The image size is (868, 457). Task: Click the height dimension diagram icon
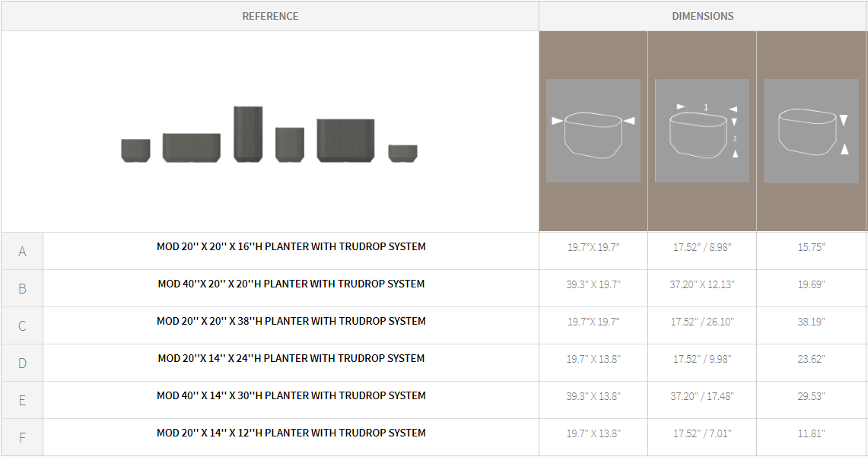click(x=811, y=131)
